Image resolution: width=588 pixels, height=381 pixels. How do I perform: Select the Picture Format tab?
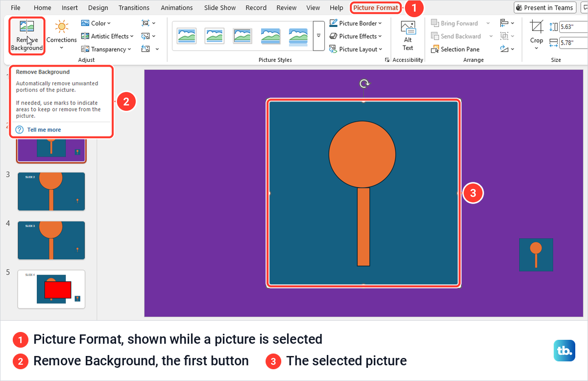point(376,8)
